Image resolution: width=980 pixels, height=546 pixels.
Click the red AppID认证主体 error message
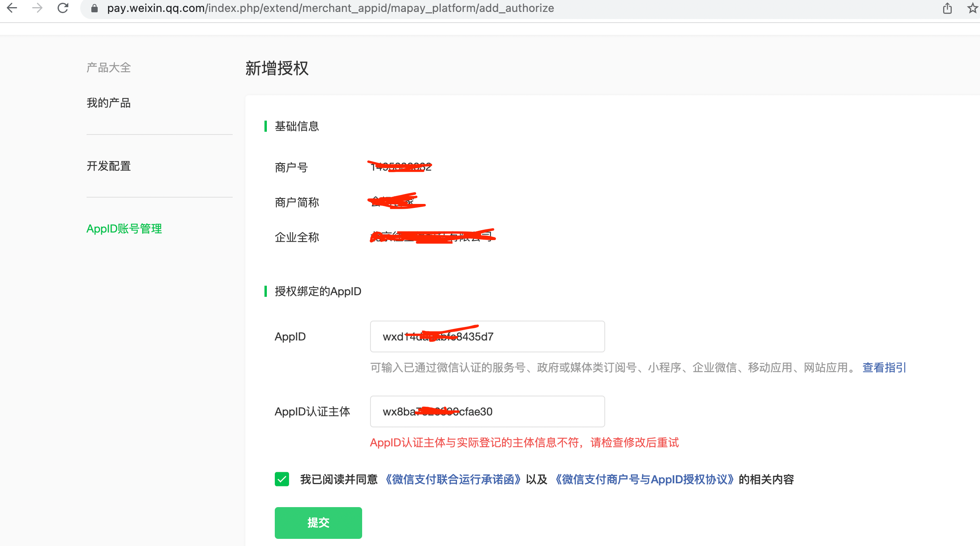click(524, 442)
